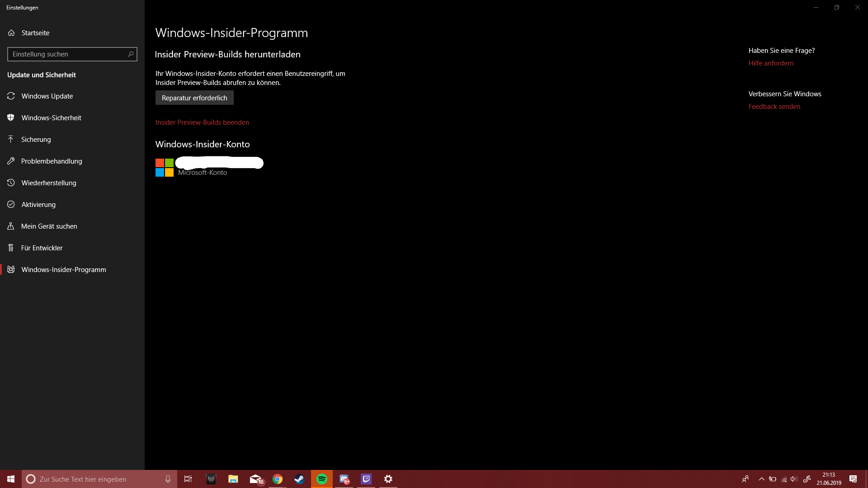Click the Windows-Insider-Programm page title
Viewport: 868px width, 488px height.
pyautogui.click(x=231, y=33)
